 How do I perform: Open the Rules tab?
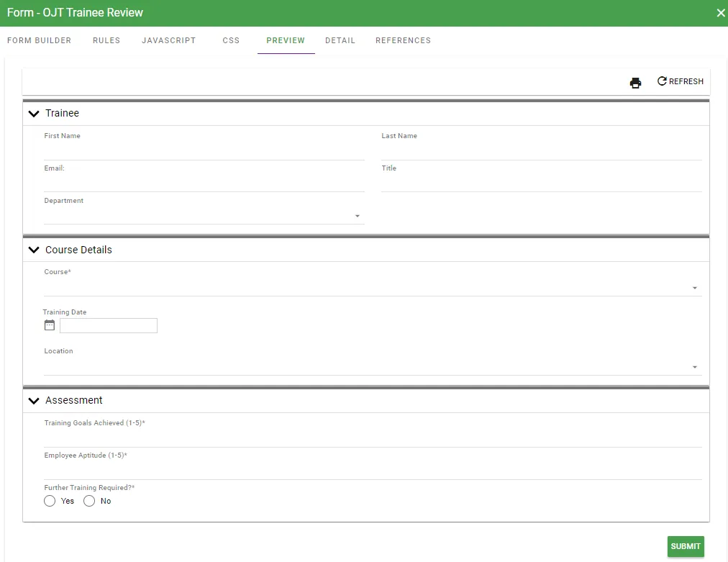(x=106, y=40)
